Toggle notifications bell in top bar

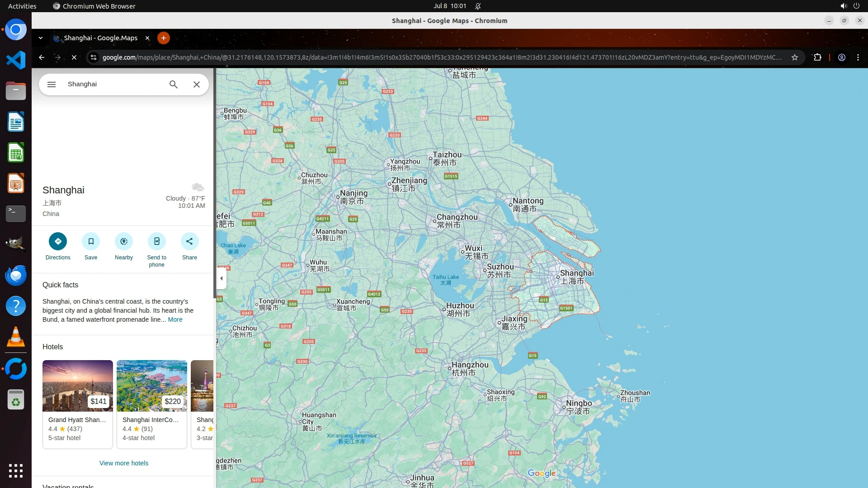(478, 6)
